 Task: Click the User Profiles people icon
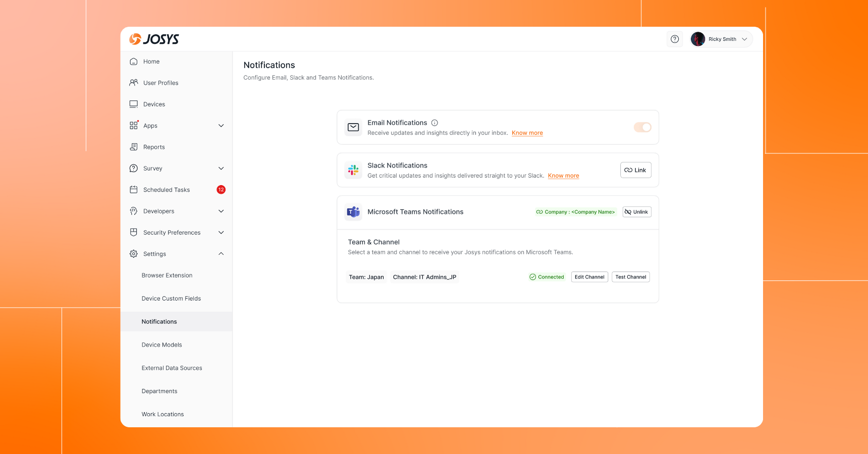pyautogui.click(x=134, y=83)
